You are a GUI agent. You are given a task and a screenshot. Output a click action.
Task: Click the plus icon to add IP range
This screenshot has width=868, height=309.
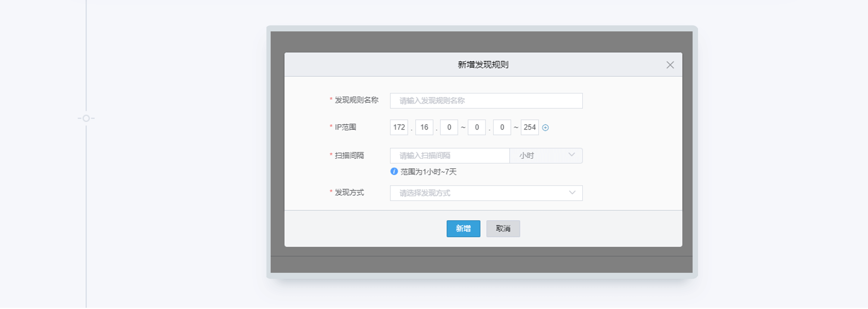(545, 128)
